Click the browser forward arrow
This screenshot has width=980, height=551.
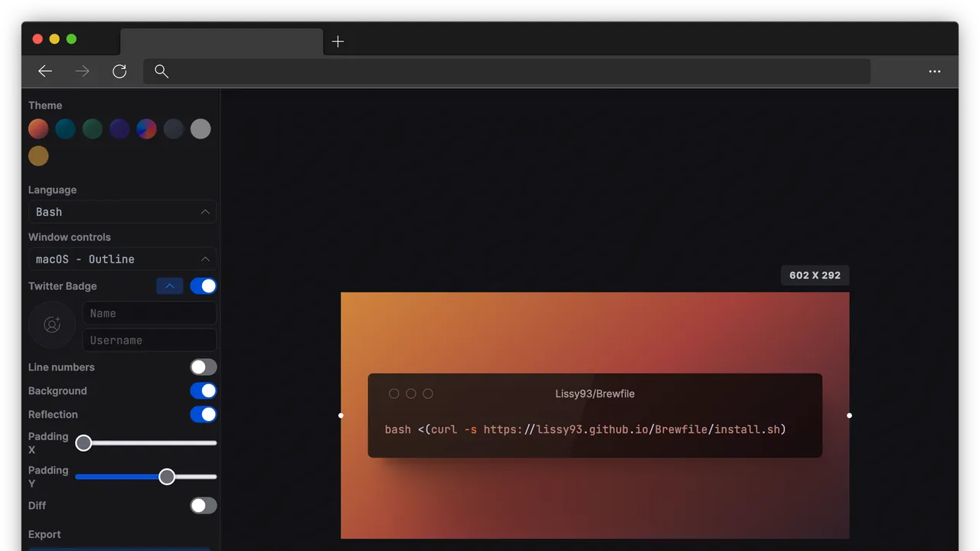tap(83, 71)
